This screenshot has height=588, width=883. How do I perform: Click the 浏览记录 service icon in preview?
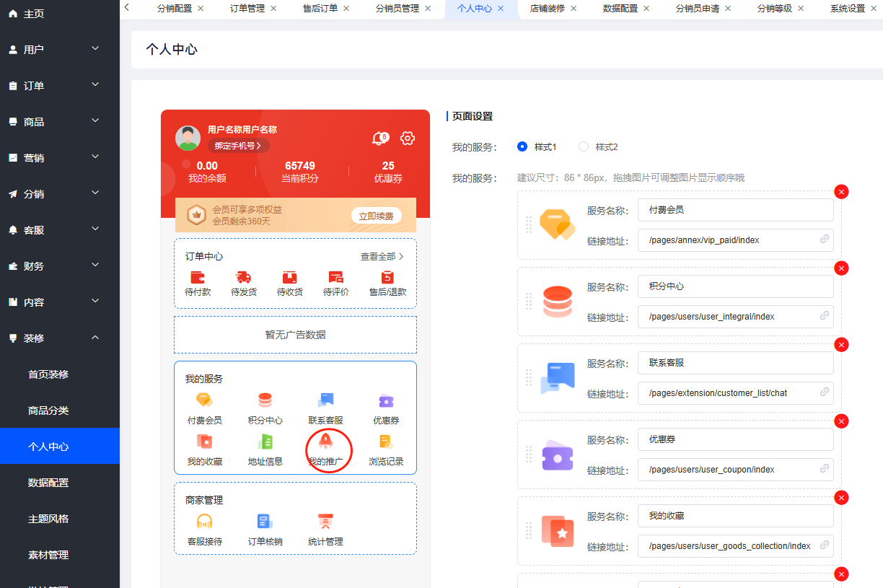click(387, 441)
